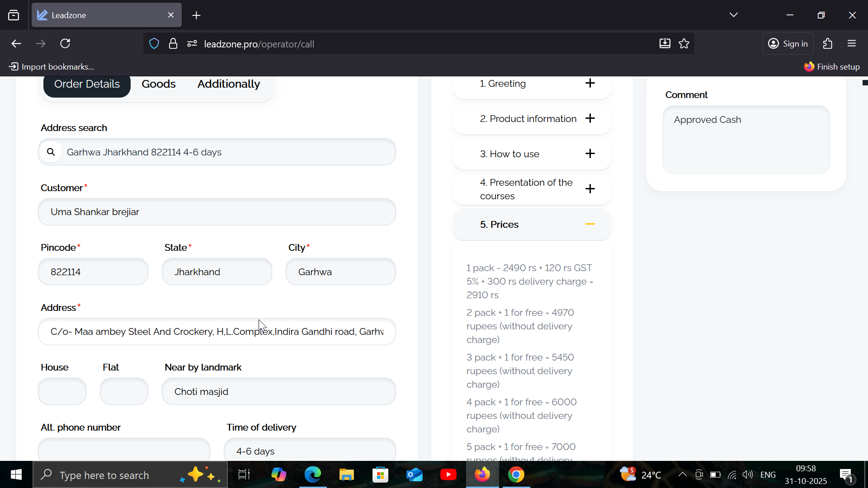
Task: Reload the Leadzone page
Action: click(65, 44)
